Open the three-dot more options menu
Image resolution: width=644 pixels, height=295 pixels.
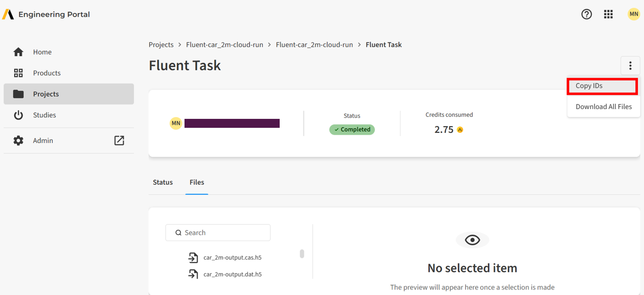[630, 65]
